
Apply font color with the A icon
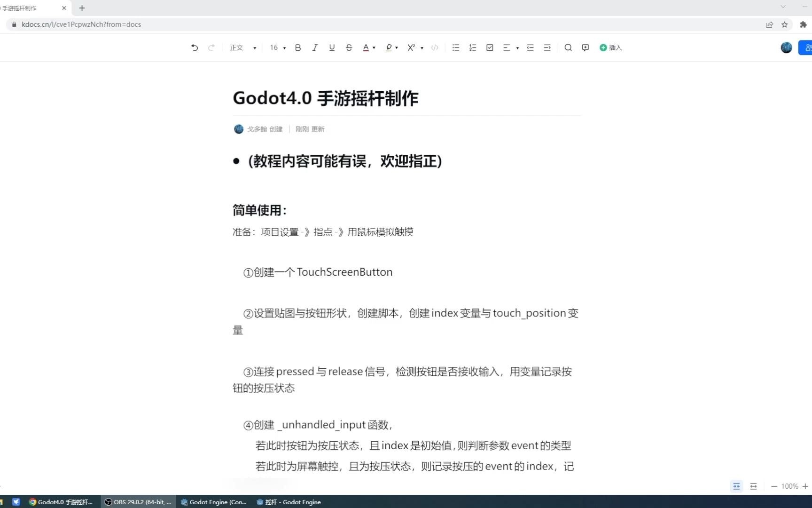(x=366, y=48)
